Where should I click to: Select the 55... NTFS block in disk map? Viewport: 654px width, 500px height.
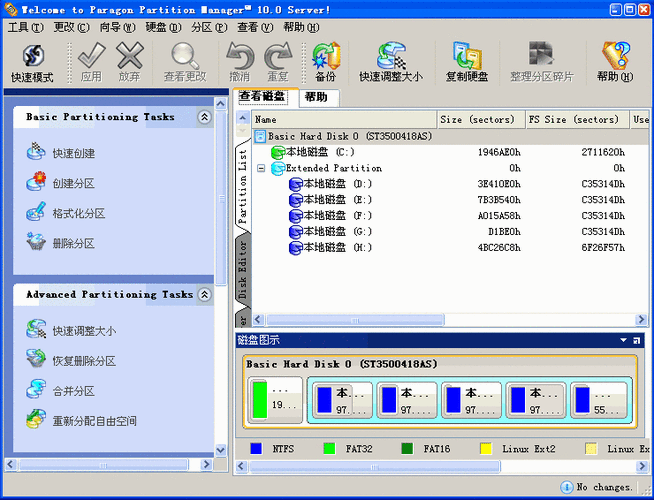click(599, 399)
